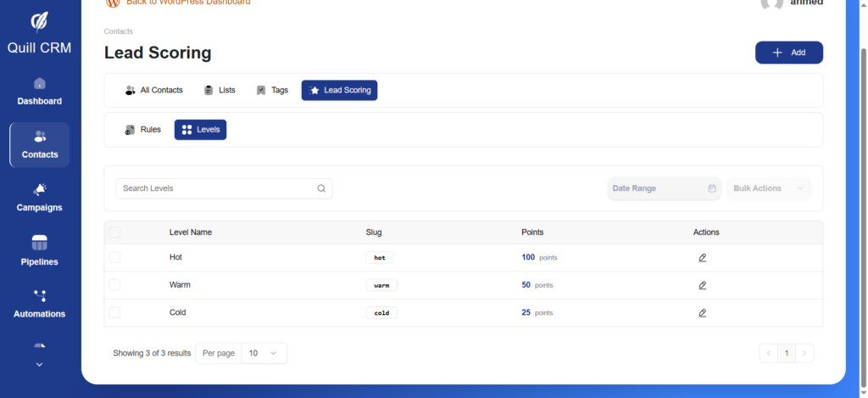Open the Campaigns megaphone section
Viewport: 868px width, 398px height.
39,197
